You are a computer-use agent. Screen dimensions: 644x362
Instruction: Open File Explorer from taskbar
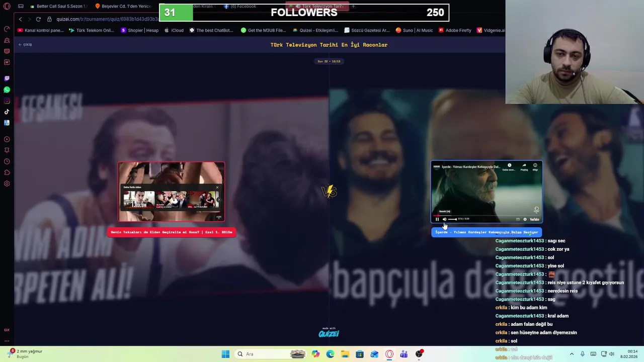(x=345, y=354)
